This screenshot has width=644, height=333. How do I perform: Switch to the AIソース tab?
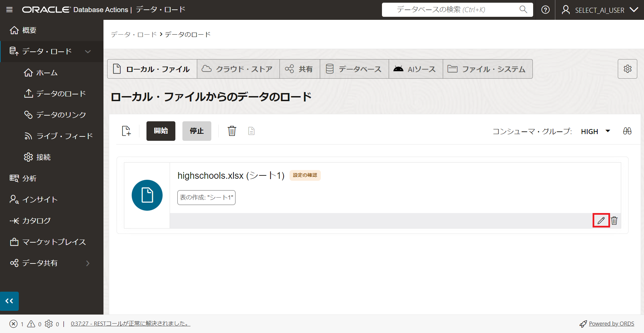coord(416,69)
